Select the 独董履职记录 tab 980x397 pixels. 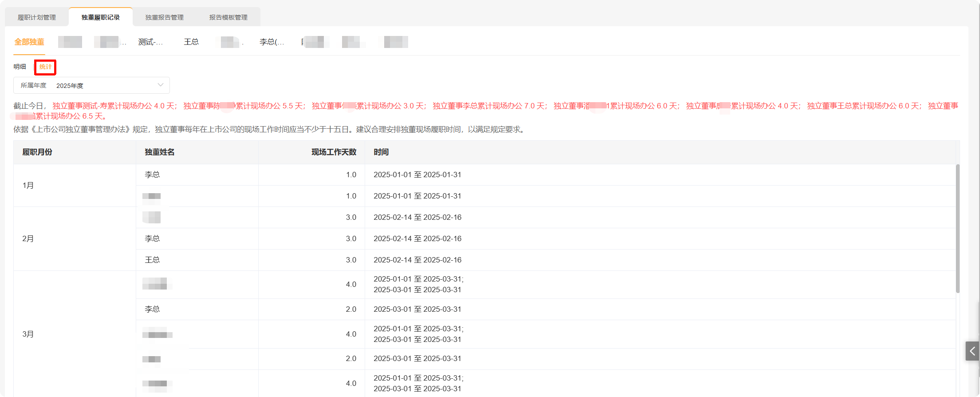point(101,17)
